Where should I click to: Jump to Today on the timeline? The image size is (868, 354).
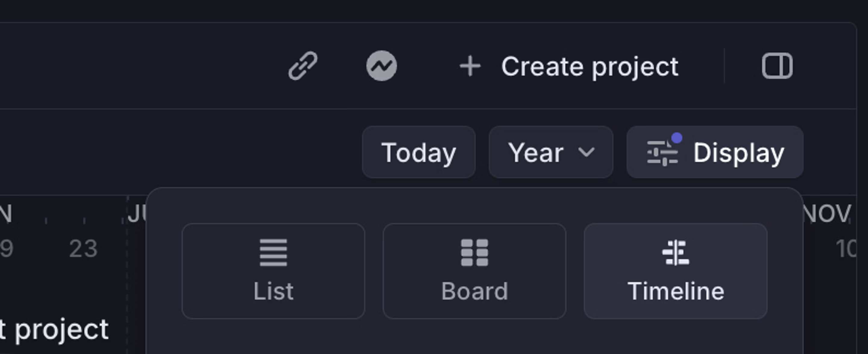click(x=419, y=152)
